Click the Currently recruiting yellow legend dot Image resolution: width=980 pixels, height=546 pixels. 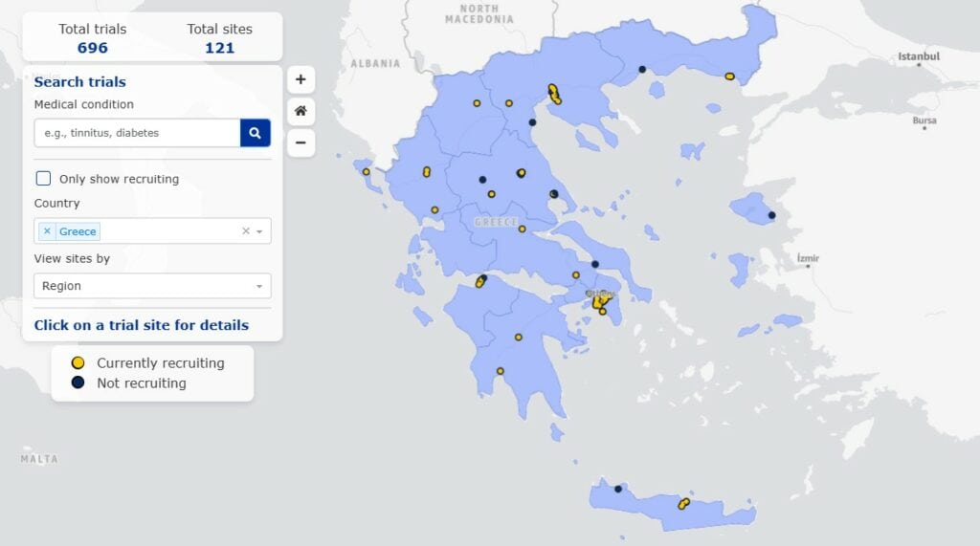point(78,363)
